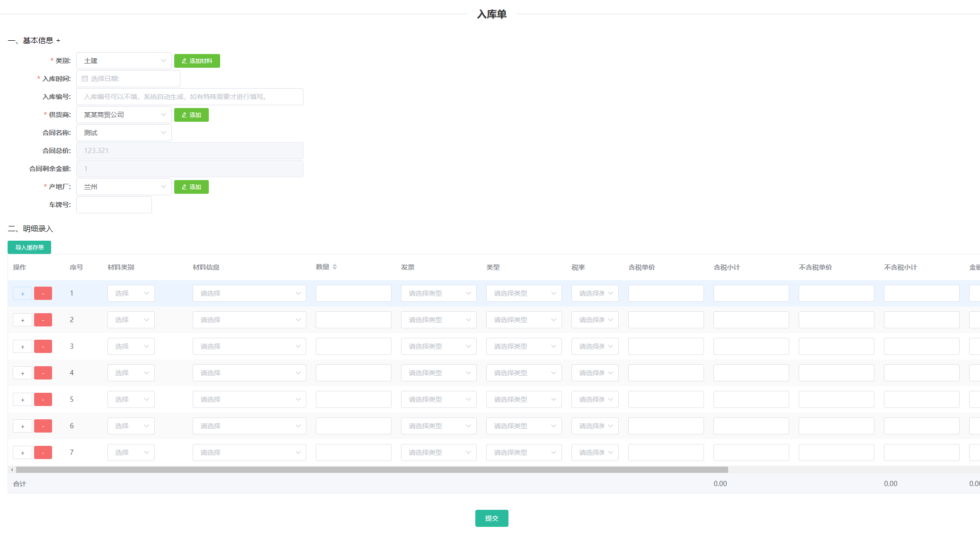Viewport: 980px width, 533px height.
Task: Open 材料类别 dropdown in row 1
Action: click(131, 293)
